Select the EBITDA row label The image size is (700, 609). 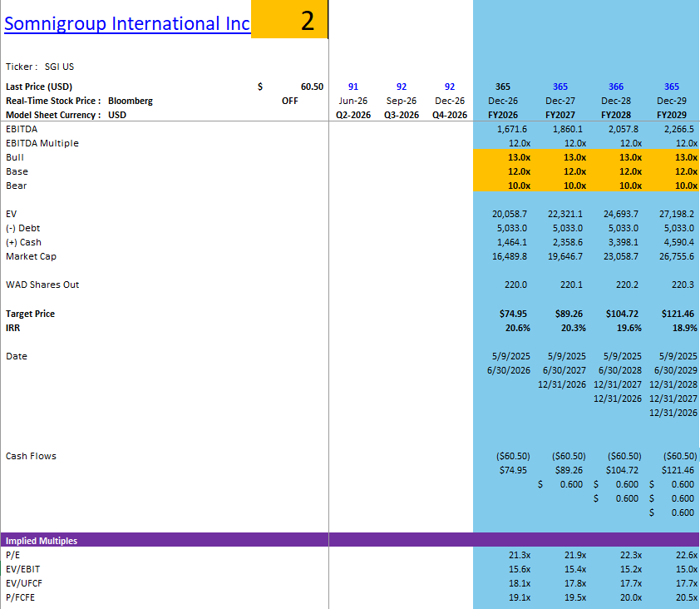[22, 129]
